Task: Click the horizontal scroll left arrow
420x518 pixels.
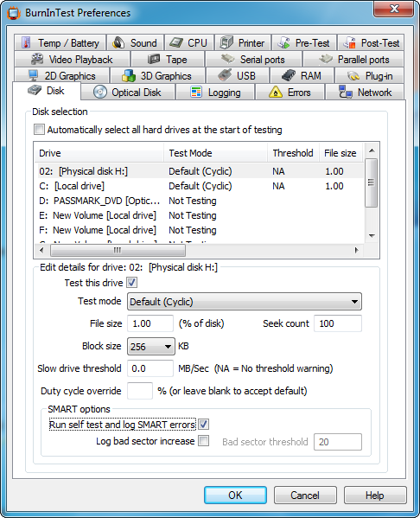Action: click(41, 250)
